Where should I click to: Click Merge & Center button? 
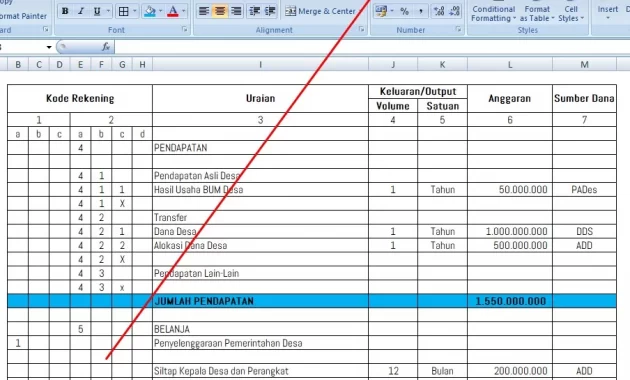[321, 11]
